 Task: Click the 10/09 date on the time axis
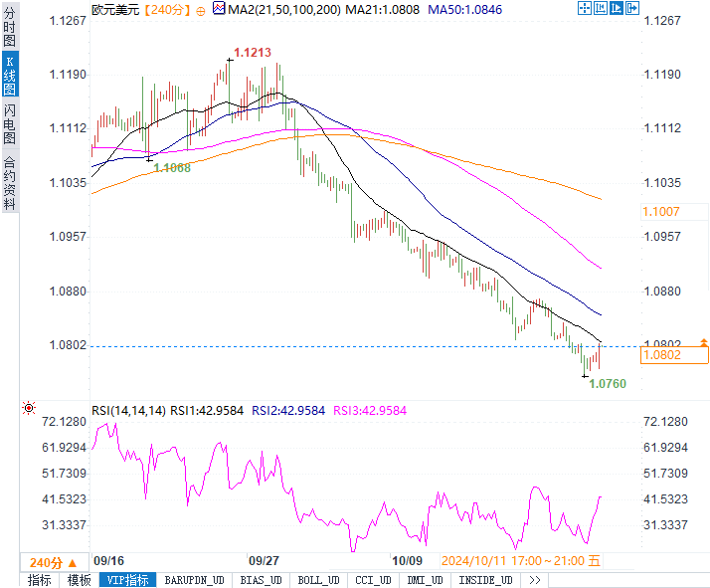pos(407,561)
